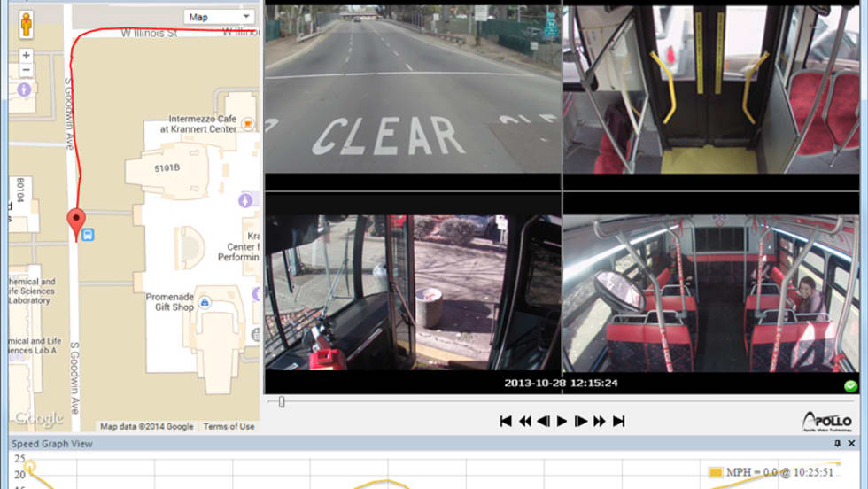The height and width of the screenshot is (489, 868).
Task: Click the Street View pegman icon
Action: [26, 24]
